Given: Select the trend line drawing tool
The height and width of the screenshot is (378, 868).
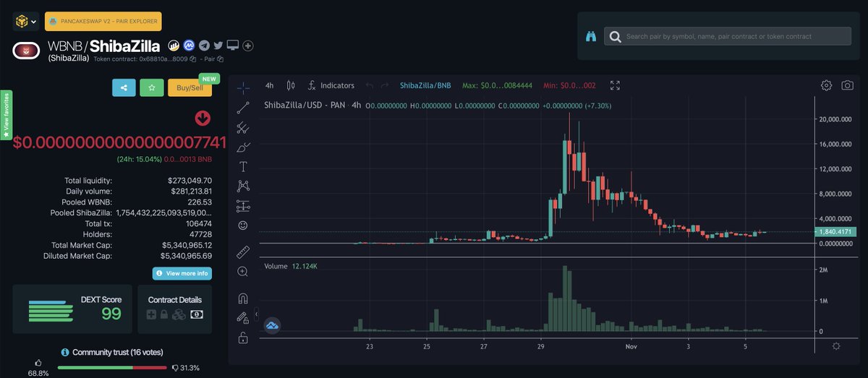Looking at the screenshot, I should point(243,108).
